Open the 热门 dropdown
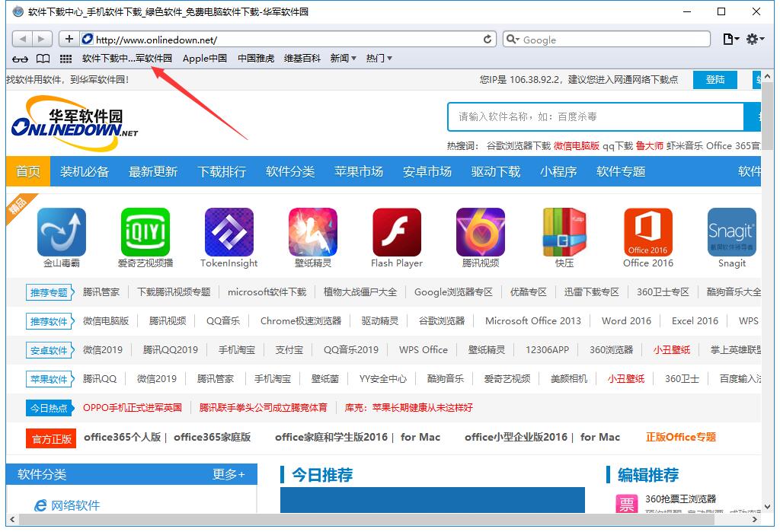Viewport: 780px width, 532px height. click(379, 58)
